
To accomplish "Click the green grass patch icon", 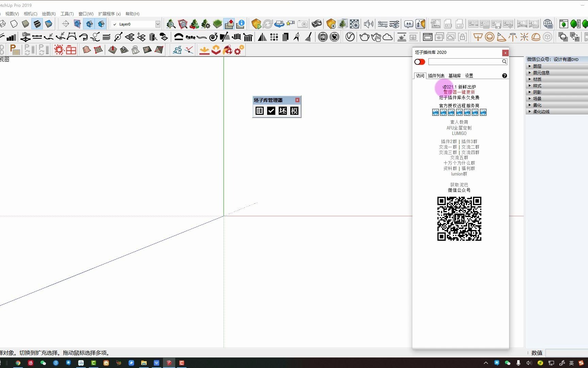I will (217, 24).
